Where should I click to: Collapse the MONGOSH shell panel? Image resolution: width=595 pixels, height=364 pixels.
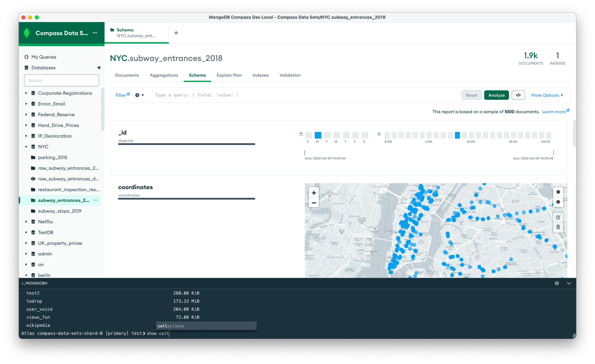[x=569, y=283]
